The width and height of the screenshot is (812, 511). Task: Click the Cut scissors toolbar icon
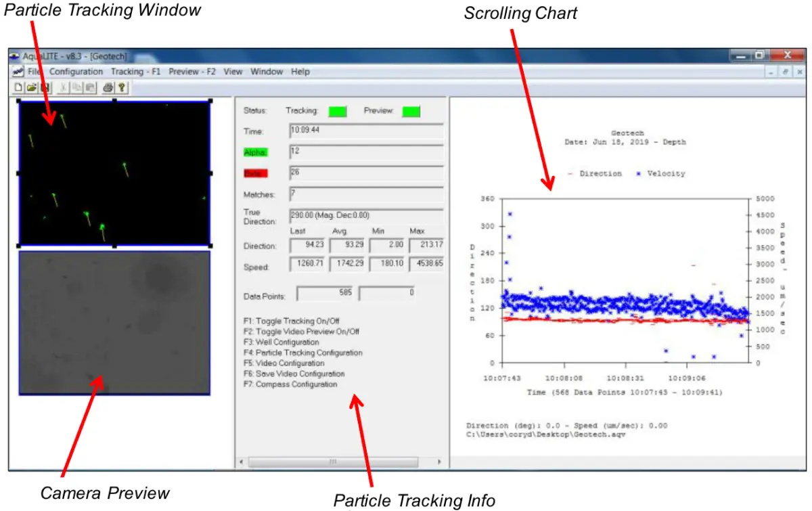[64, 87]
